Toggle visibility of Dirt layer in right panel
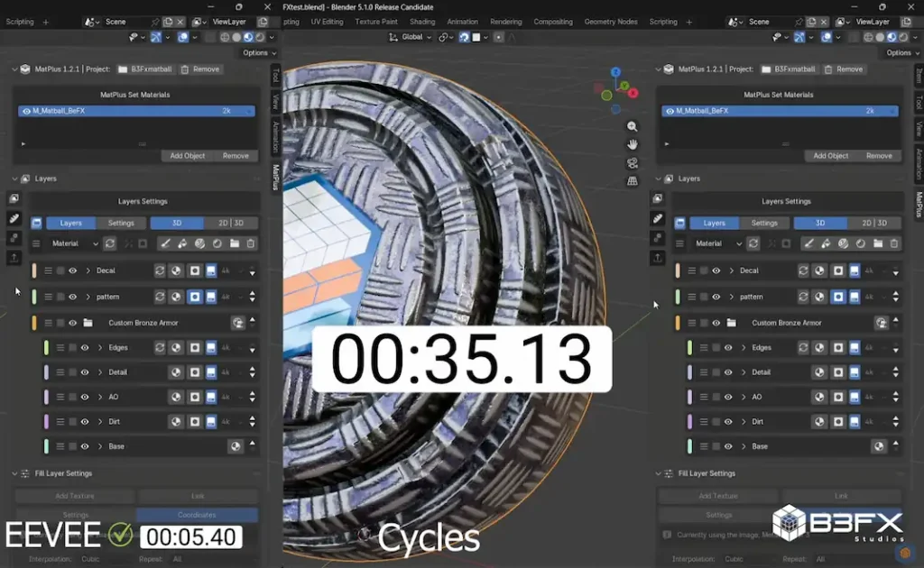 (x=728, y=422)
